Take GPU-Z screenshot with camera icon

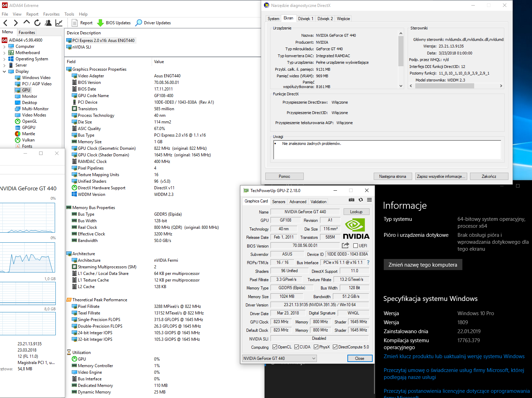point(352,200)
